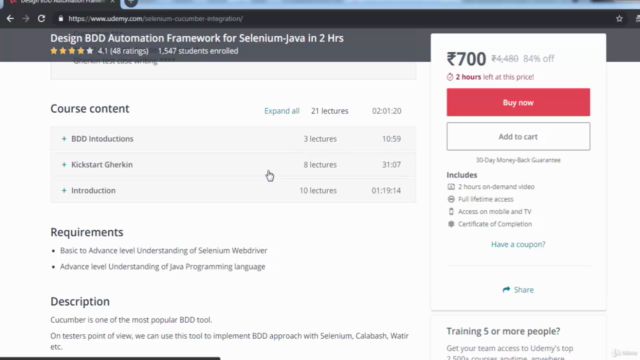
Task: Click the Buy now button
Action: click(518, 102)
